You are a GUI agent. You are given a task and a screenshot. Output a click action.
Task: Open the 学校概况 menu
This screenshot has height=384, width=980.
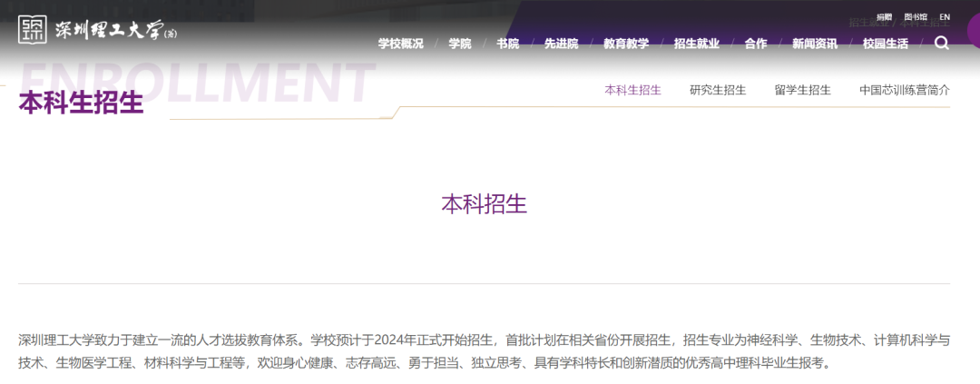pyautogui.click(x=400, y=44)
